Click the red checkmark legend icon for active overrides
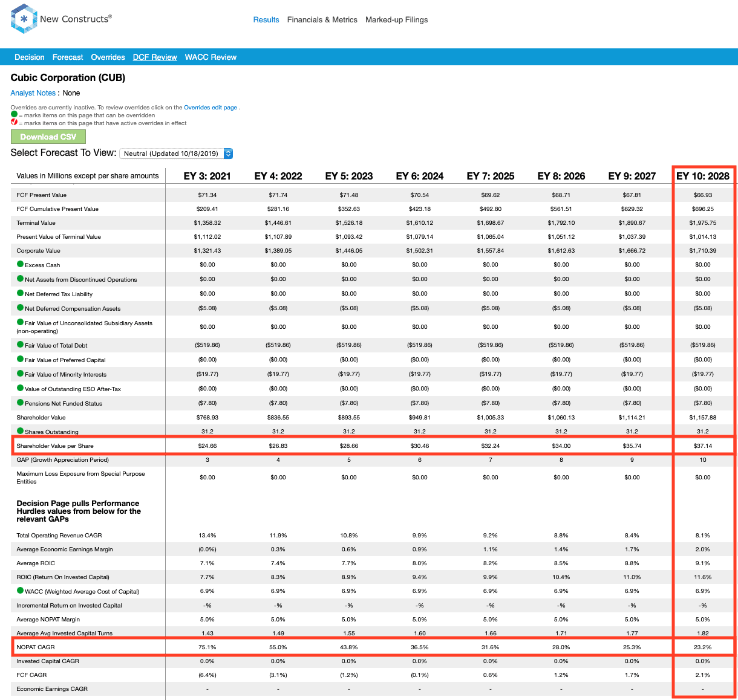This screenshot has width=738, height=700. 14,122
